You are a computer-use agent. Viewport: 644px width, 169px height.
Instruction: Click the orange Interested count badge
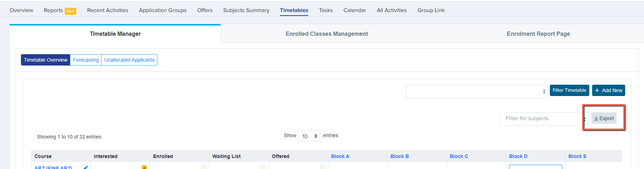144,167
